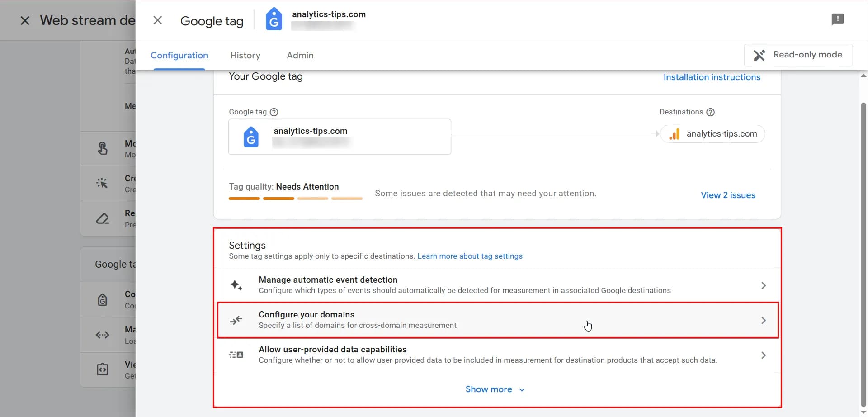Expand Allow user-provided data capabilities row
The width and height of the screenshot is (868, 417).
764,355
